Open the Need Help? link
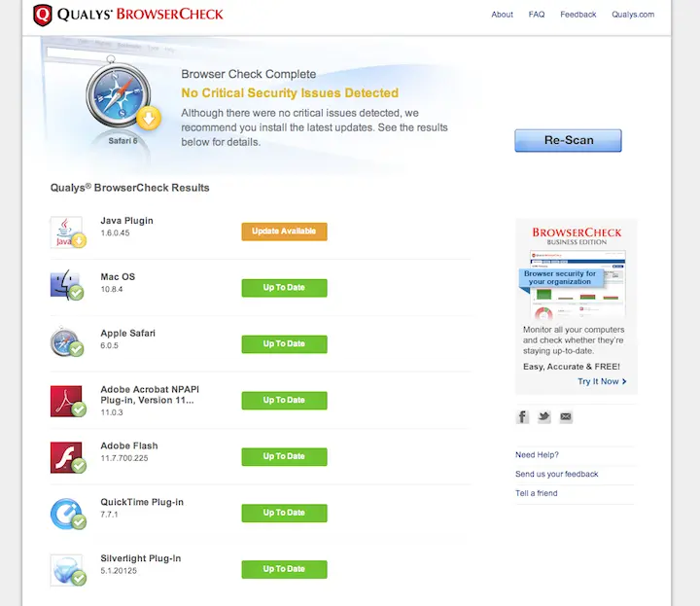 (537, 454)
